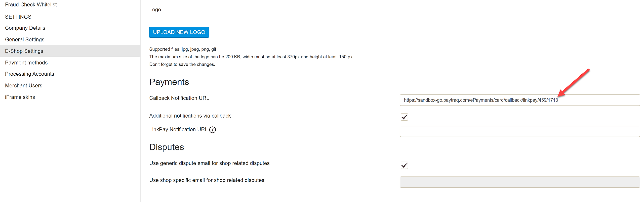Open Payment methods page

tap(26, 63)
